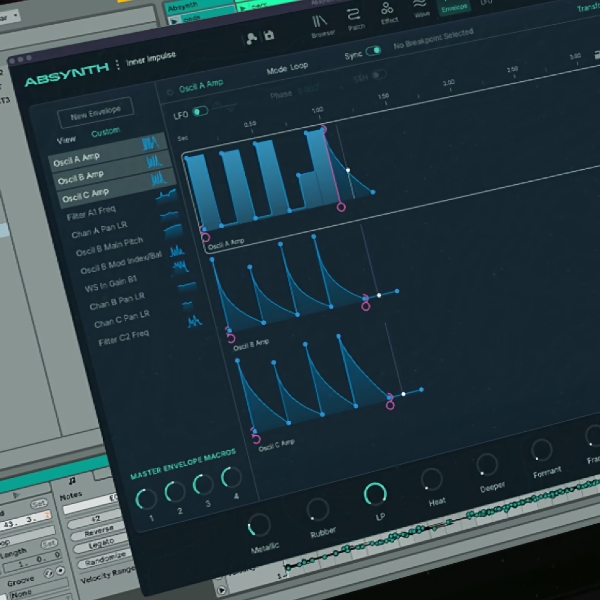Select Chan C Pan LR envelope

[x=122, y=319]
